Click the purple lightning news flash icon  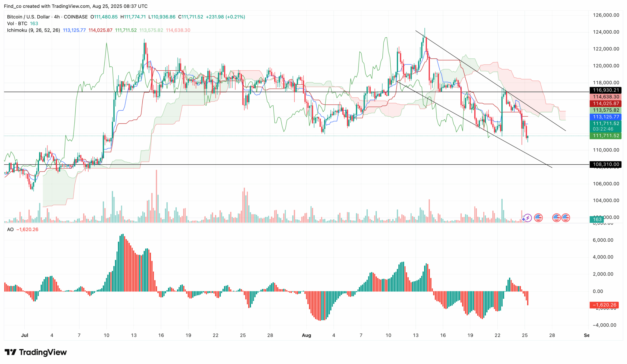528,218
